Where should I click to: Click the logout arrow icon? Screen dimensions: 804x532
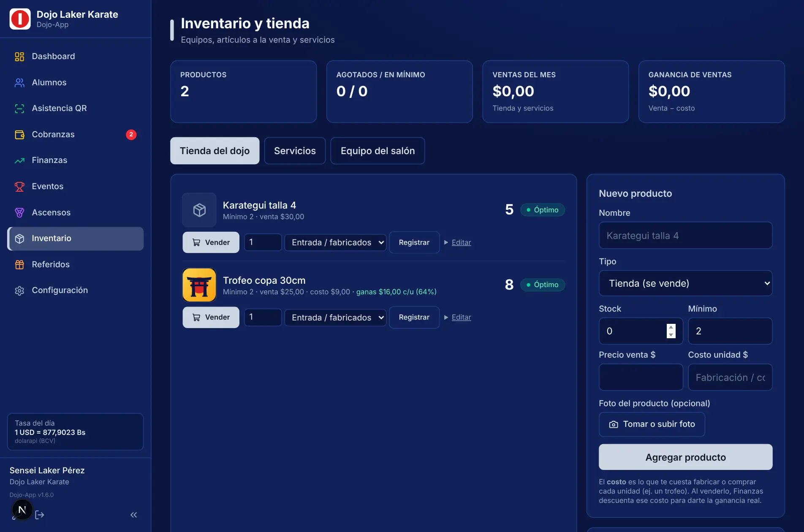[40, 515]
